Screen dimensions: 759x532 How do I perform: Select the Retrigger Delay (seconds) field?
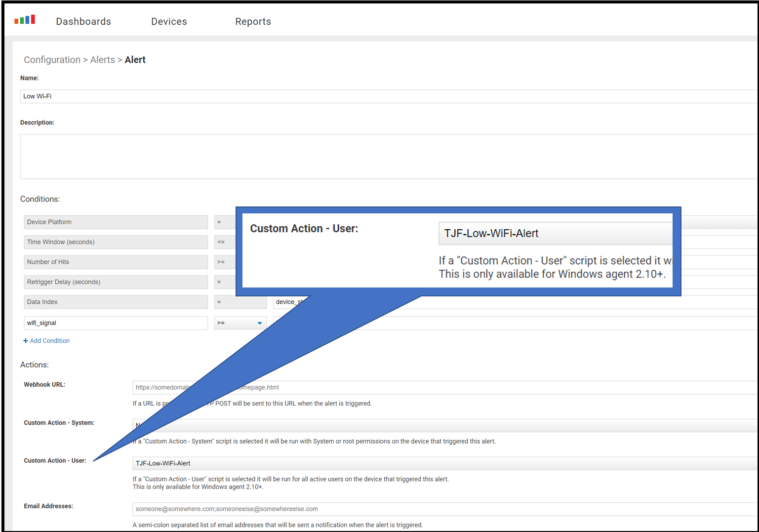tap(116, 282)
